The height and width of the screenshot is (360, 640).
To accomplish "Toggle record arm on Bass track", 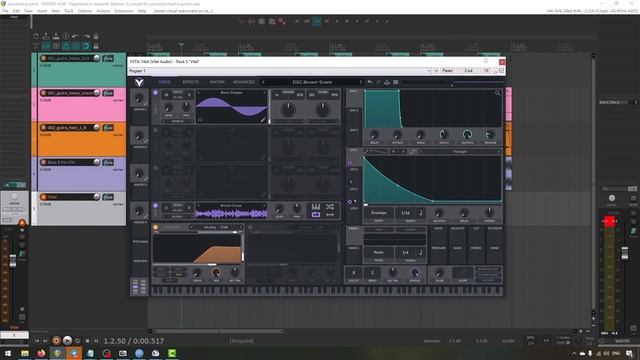I will click(44, 162).
